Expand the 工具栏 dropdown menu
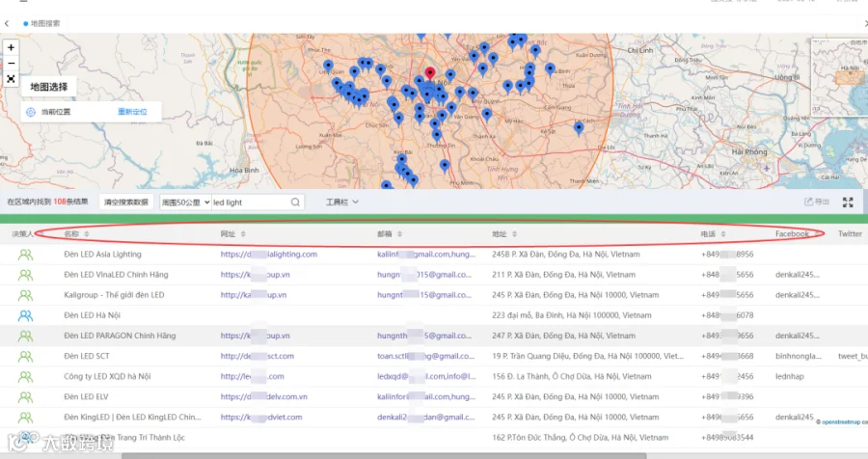Image resolution: width=868 pixels, height=459 pixels. (342, 202)
